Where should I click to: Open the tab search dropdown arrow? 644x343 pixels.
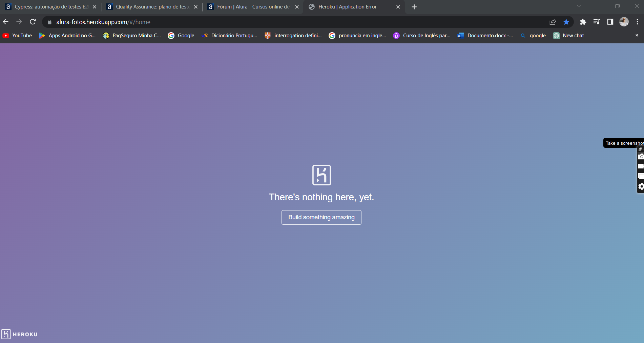579,6
